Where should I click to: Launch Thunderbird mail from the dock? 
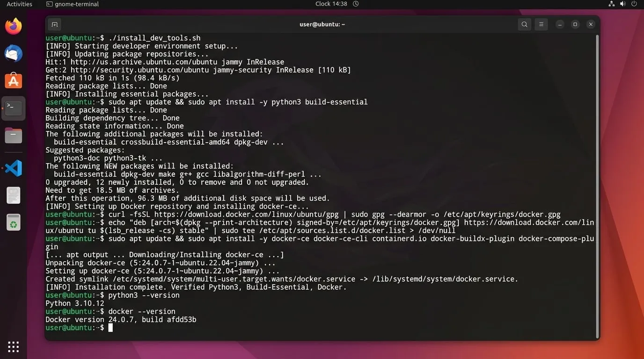14,54
